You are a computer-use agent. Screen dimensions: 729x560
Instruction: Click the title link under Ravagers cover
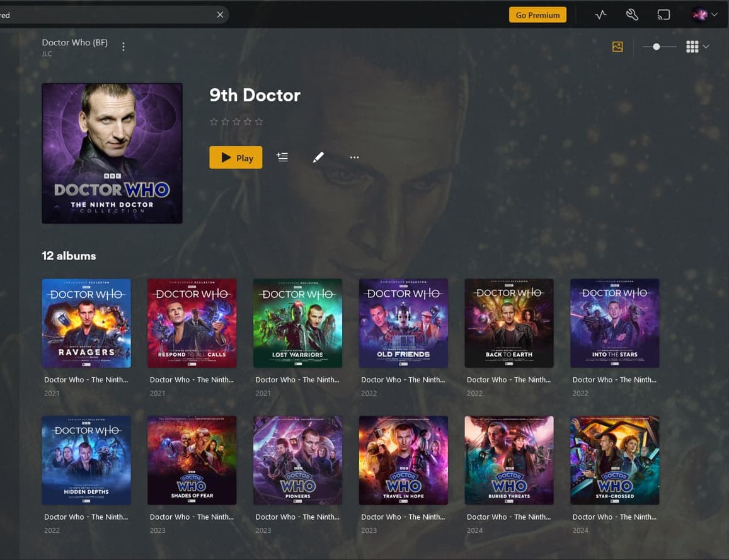pyautogui.click(x=86, y=380)
